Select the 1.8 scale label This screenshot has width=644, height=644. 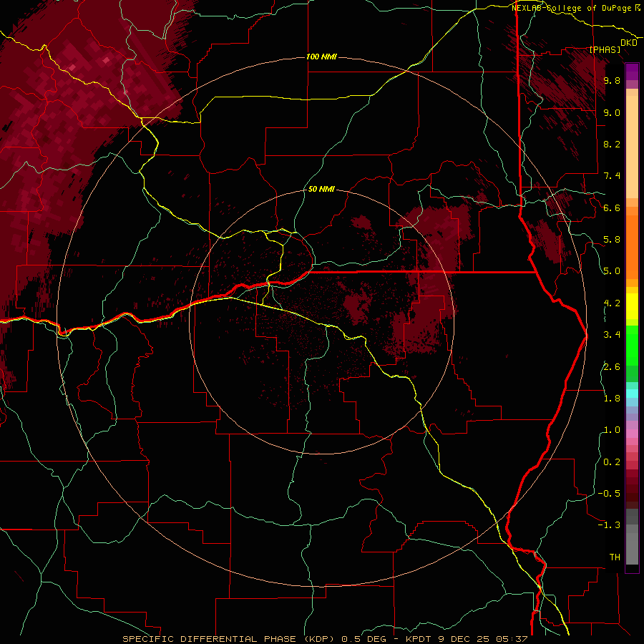point(612,399)
